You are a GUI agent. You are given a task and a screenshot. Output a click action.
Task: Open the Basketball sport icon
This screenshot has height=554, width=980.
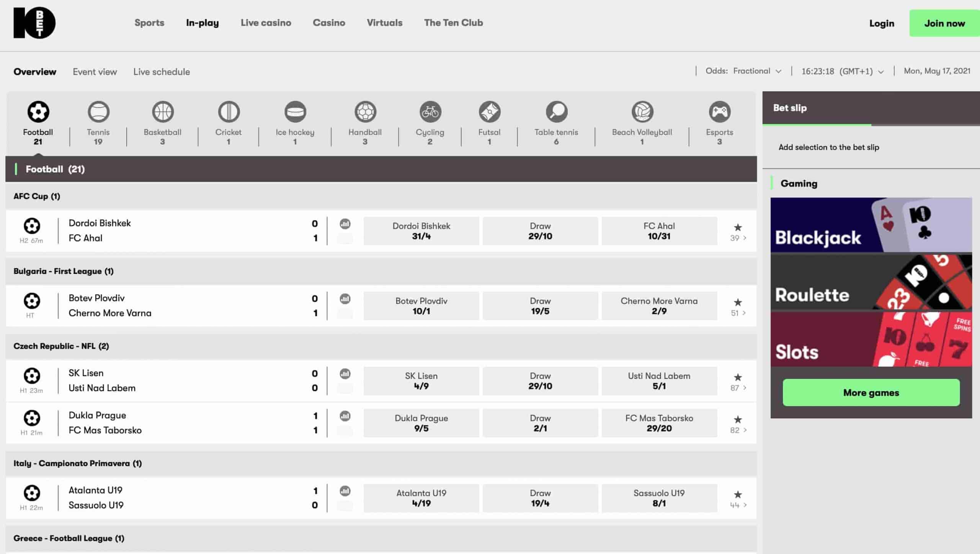pyautogui.click(x=163, y=112)
